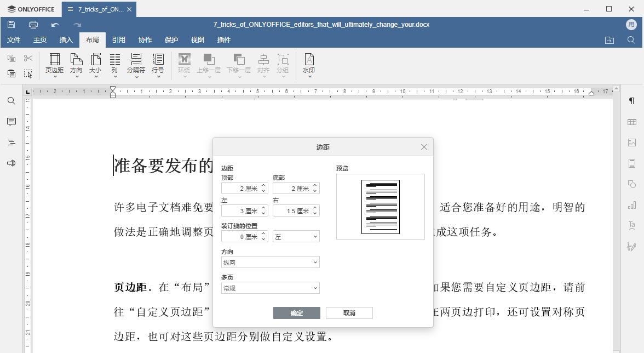The image size is (644, 353).
Task: Confirm margins with the 确定 button
Action: [296, 312]
